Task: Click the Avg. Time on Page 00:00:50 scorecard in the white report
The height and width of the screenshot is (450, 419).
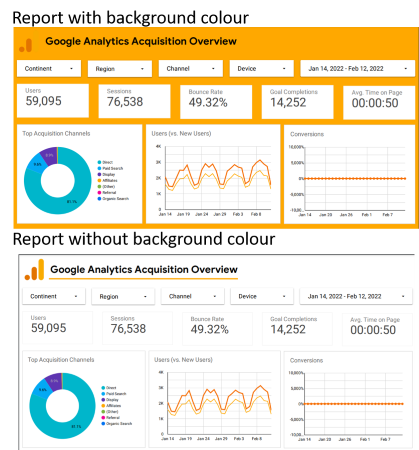Action: [378, 330]
